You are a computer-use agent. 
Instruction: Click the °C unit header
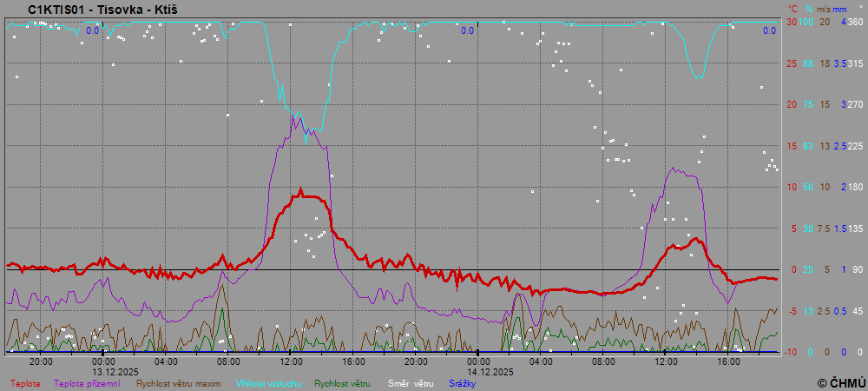792,9
